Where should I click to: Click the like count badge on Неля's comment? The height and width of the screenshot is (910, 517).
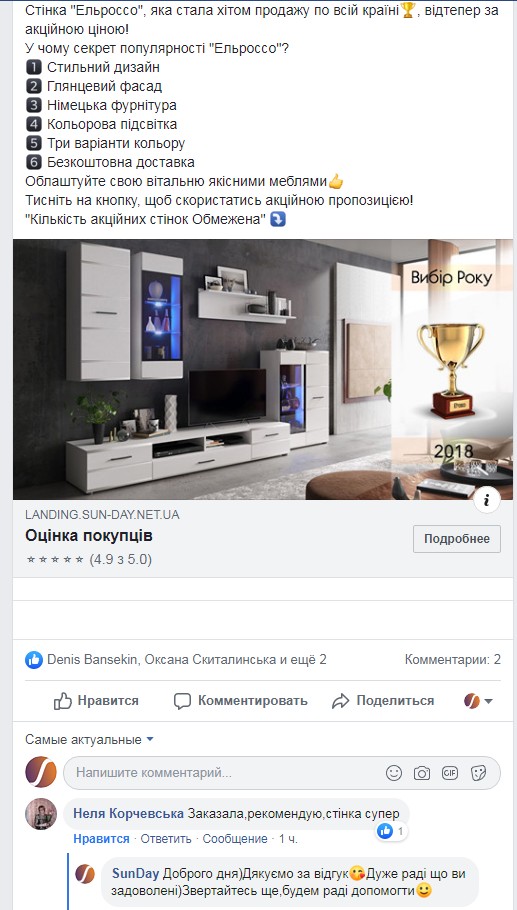[x=392, y=832]
